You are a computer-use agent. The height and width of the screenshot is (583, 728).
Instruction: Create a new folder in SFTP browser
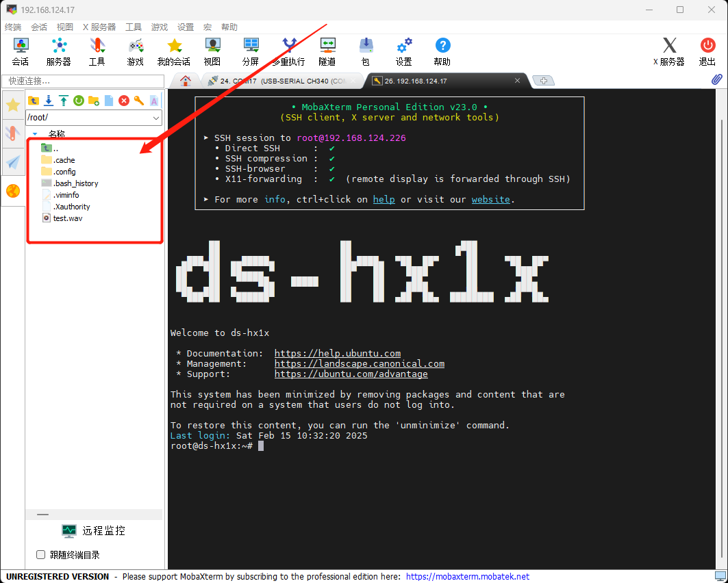[94, 101]
